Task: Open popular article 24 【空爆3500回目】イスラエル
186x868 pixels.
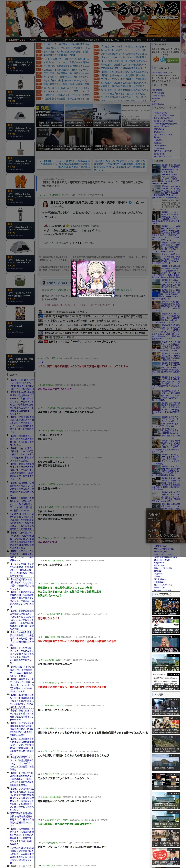Action: tap(22, 763)
